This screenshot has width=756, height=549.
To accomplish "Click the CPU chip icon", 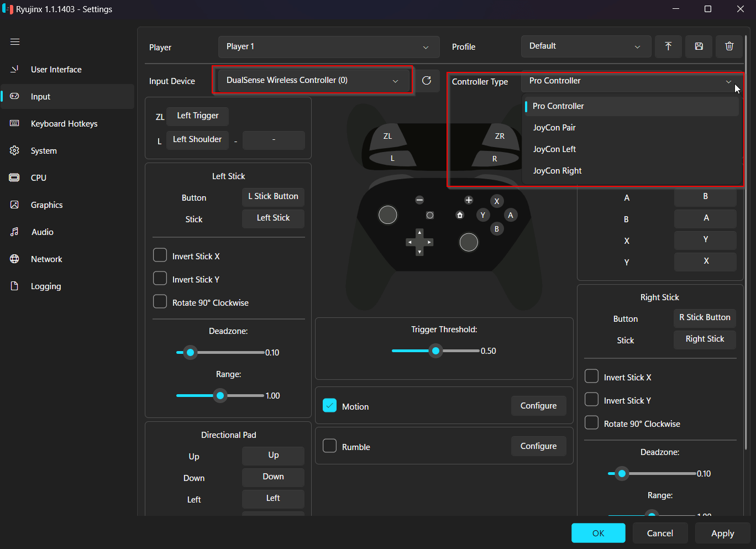I will 15,177.
